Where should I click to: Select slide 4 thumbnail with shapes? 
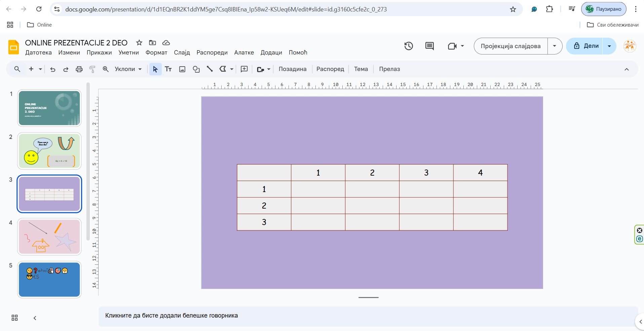pyautogui.click(x=49, y=236)
